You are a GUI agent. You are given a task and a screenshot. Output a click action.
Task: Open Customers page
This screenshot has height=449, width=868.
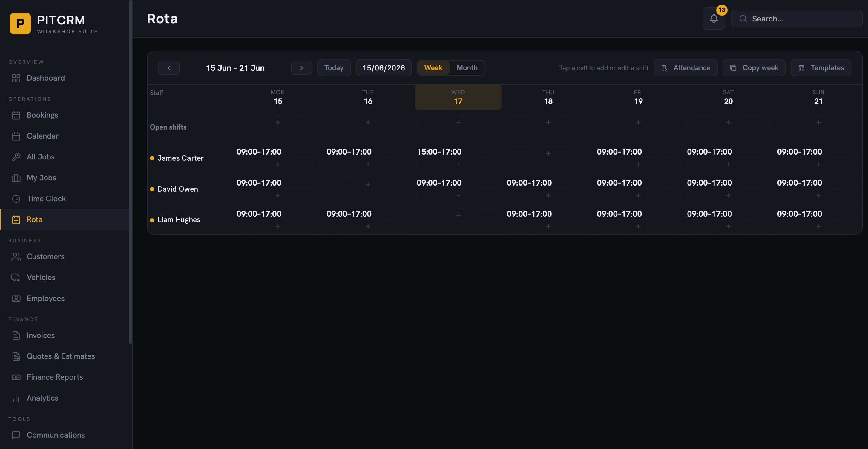[64, 257]
